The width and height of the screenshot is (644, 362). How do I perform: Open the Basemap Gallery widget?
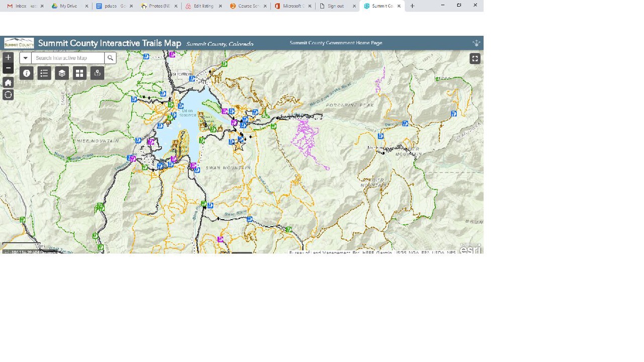tap(79, 73)
